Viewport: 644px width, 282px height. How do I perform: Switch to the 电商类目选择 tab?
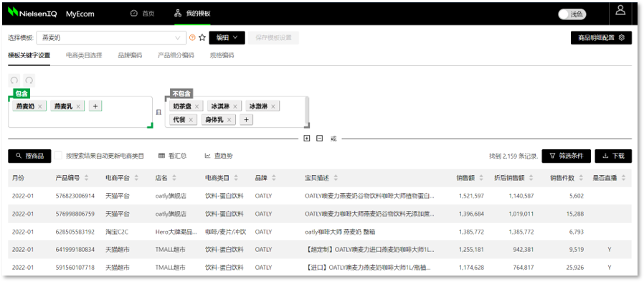(x=84, y=55)
